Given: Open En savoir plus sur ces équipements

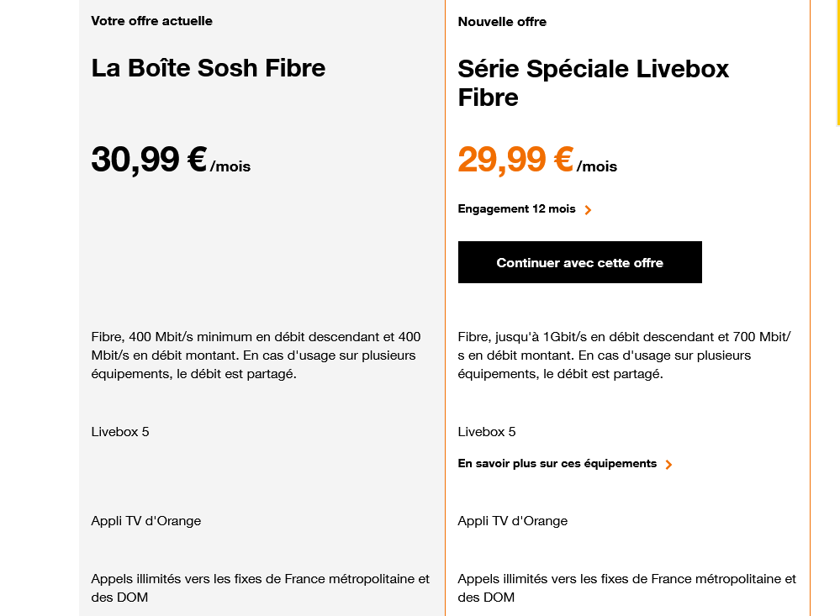Looking at the screenshot, I should tap(557, 464).
